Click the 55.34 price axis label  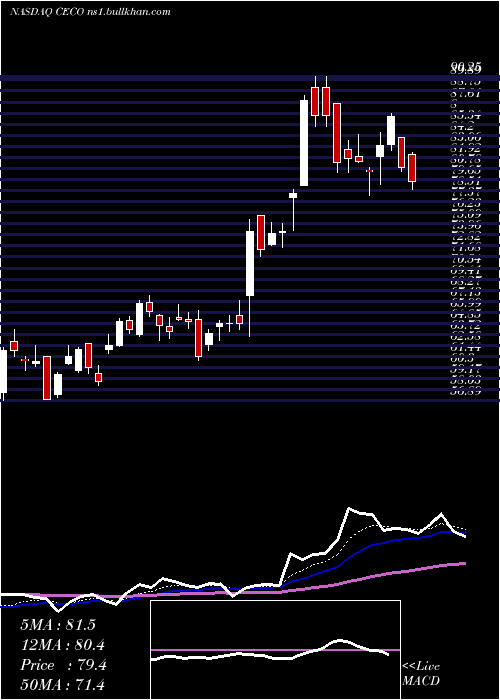tap(465, 116)
